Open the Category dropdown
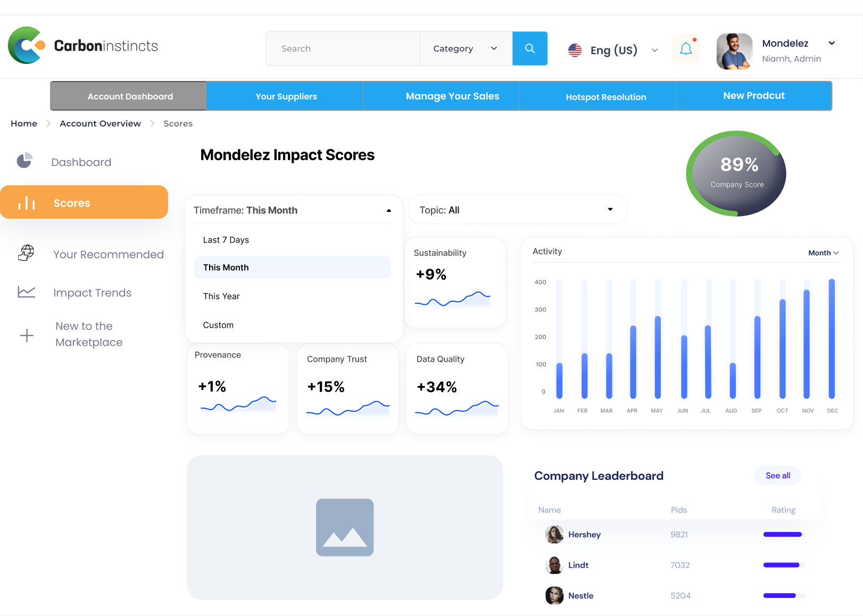Screen dimensions: 863x616 coord(466,48)
